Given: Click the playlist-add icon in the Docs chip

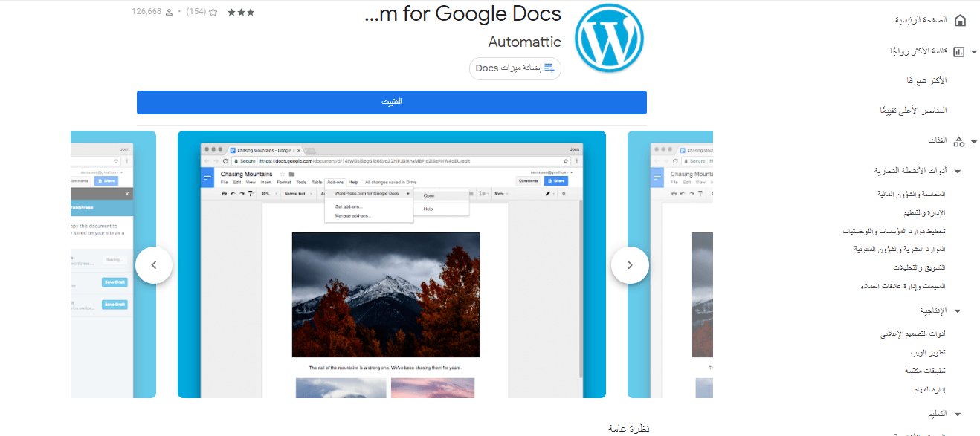Looking at the screenshot, I should point(549,68).
